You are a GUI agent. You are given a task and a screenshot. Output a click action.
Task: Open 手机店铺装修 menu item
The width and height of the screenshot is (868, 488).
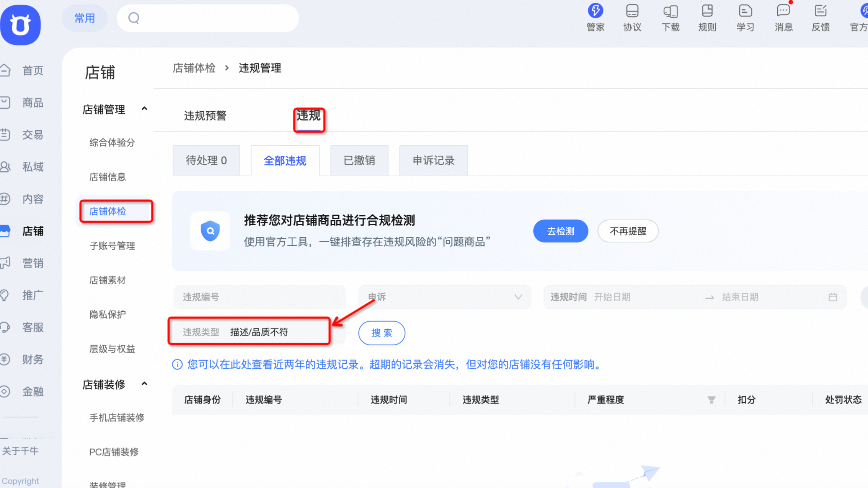[x=117, y=418]
